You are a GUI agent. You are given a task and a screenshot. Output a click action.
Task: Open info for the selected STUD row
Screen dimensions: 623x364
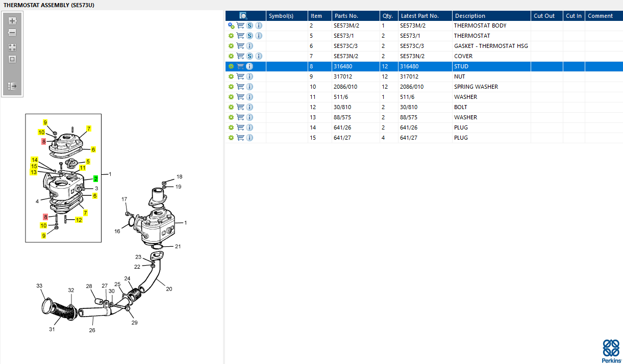250,66
